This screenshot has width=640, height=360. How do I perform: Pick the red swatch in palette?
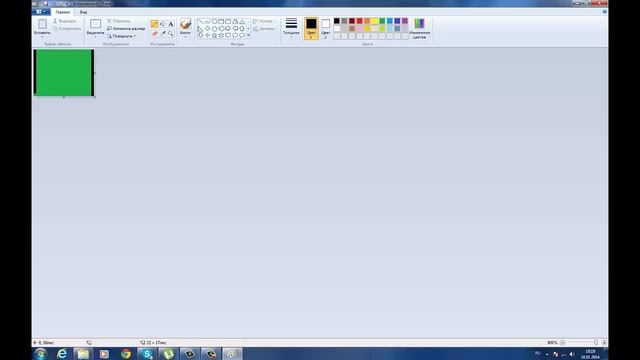359,21
